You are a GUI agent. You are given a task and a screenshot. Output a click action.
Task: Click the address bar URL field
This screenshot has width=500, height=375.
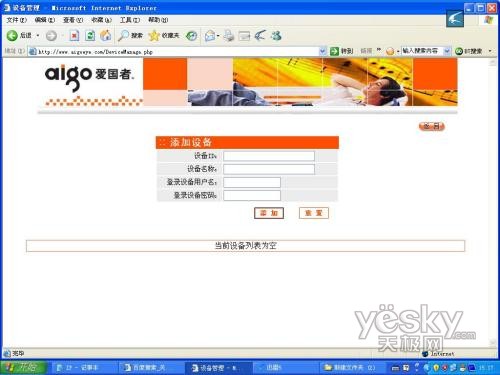[x=178, y=51]
